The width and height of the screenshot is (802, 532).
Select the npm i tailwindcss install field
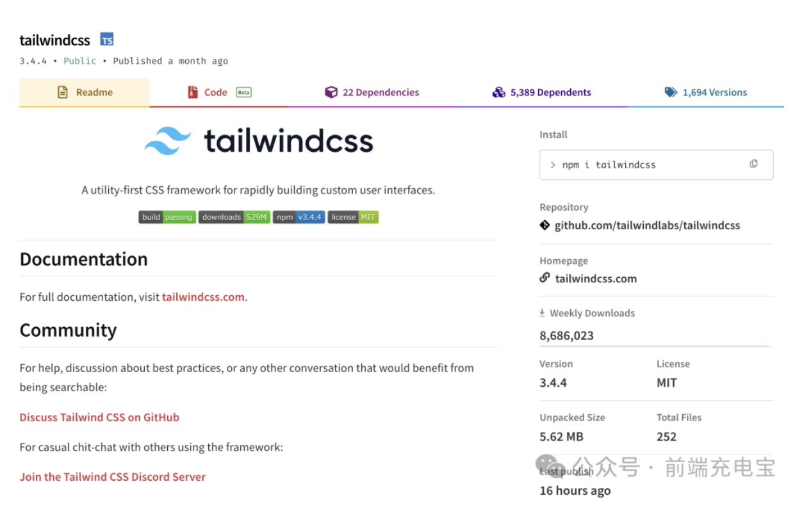click(x=657, y=165)
